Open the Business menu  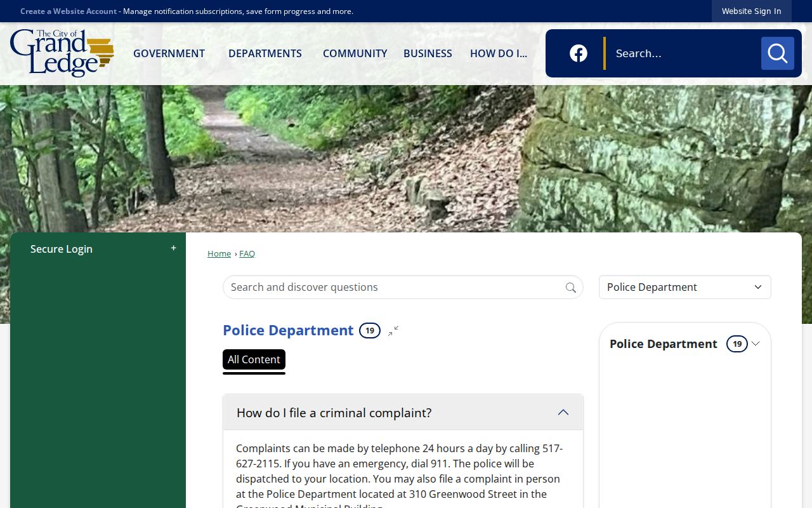pos(428,53)
